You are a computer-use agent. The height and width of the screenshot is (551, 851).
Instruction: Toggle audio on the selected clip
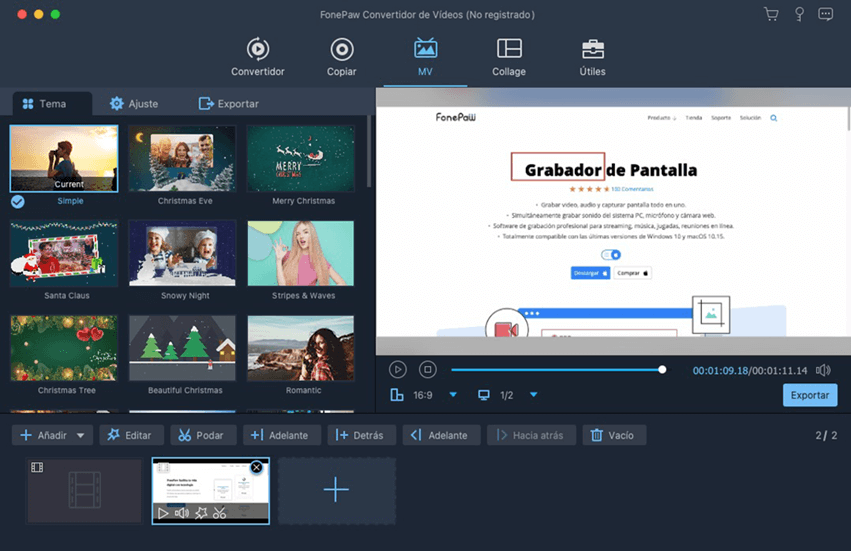click(x=182, y=512)
